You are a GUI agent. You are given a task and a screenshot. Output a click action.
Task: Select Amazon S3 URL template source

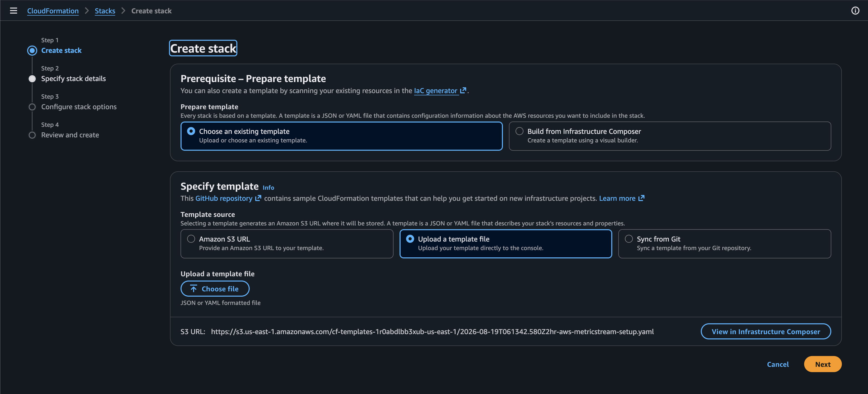click(x=191, y=239)
